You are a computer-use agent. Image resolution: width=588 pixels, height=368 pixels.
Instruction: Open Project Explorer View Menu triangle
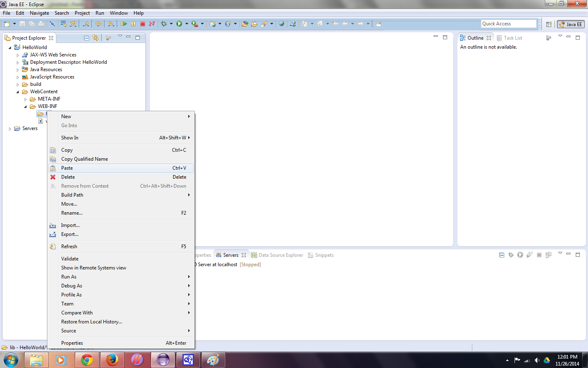[x=120, y=36]
